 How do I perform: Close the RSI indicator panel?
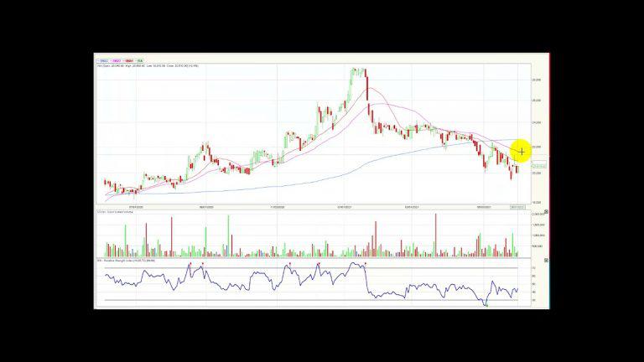tap(546, 261)
